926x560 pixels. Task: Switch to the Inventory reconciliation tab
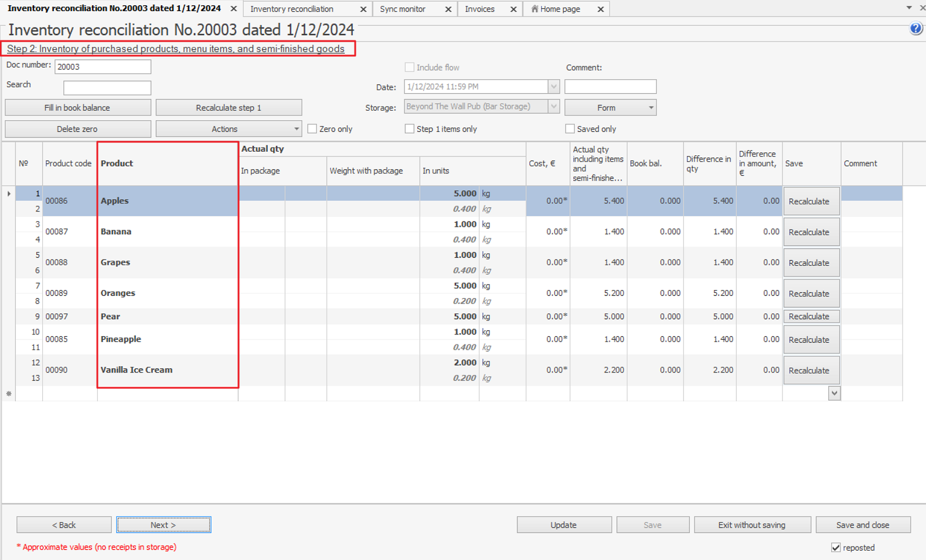coord(292,9)
